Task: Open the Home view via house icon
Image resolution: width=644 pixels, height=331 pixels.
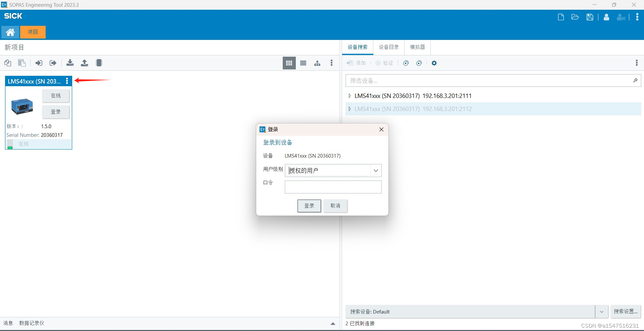Action: pos(10,32)
